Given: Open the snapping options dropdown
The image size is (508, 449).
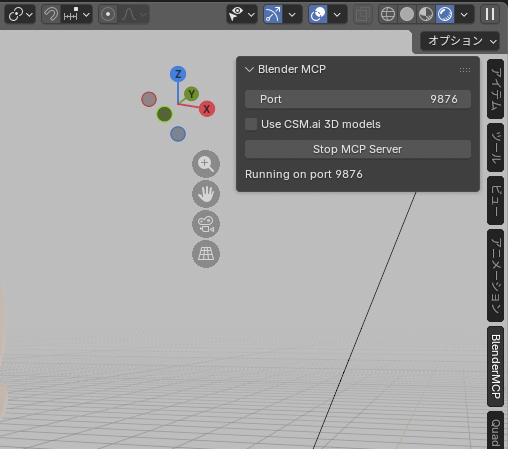Looking at the screenshot, I should coord(77,14).
